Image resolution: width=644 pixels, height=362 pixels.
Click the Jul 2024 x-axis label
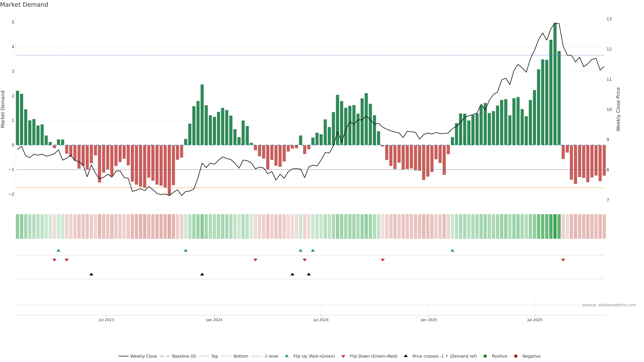(x=321, y=320)
